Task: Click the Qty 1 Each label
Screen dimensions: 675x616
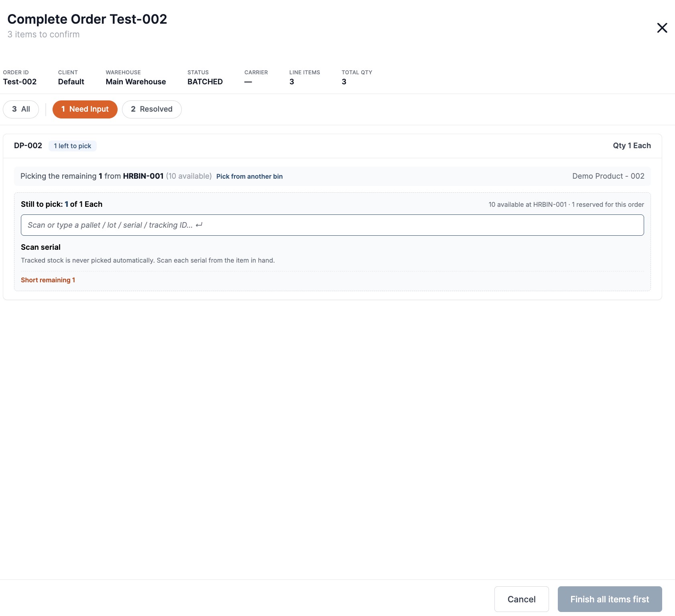Action: (x=632, y=145)
